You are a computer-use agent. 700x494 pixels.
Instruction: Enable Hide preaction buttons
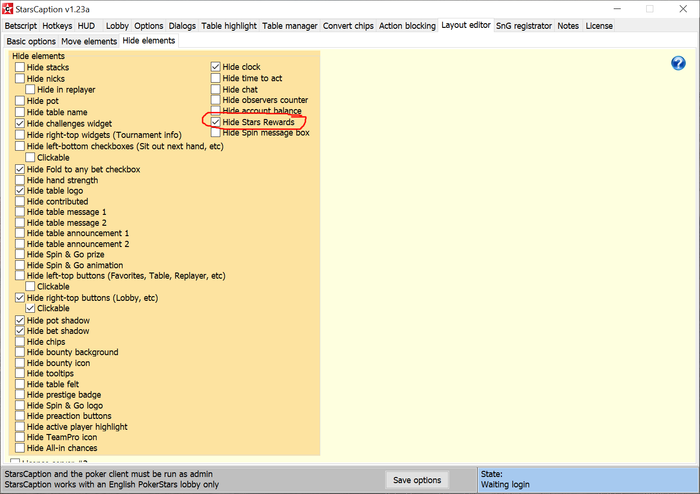point(20,416)
